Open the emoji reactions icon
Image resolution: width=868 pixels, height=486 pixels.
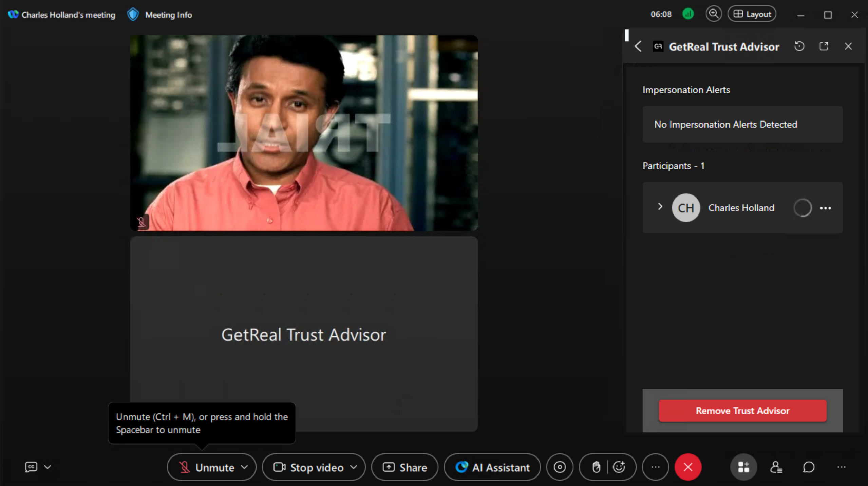coord(619,467)
